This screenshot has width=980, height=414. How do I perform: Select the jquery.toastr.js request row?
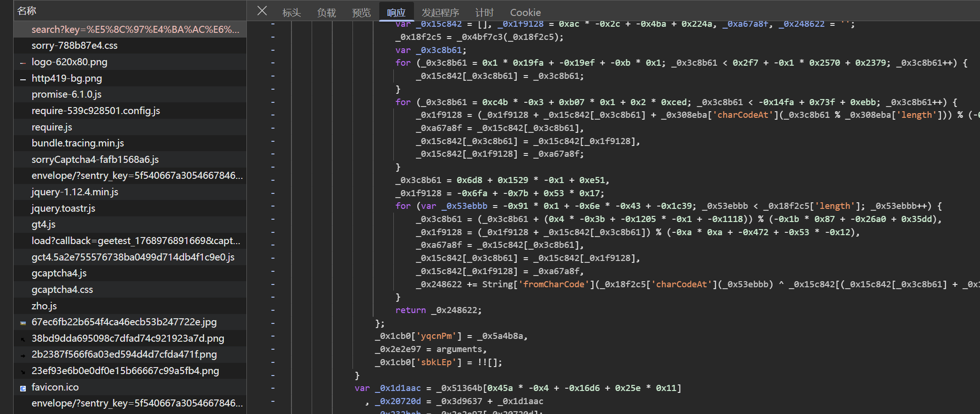tap(63, 208)
